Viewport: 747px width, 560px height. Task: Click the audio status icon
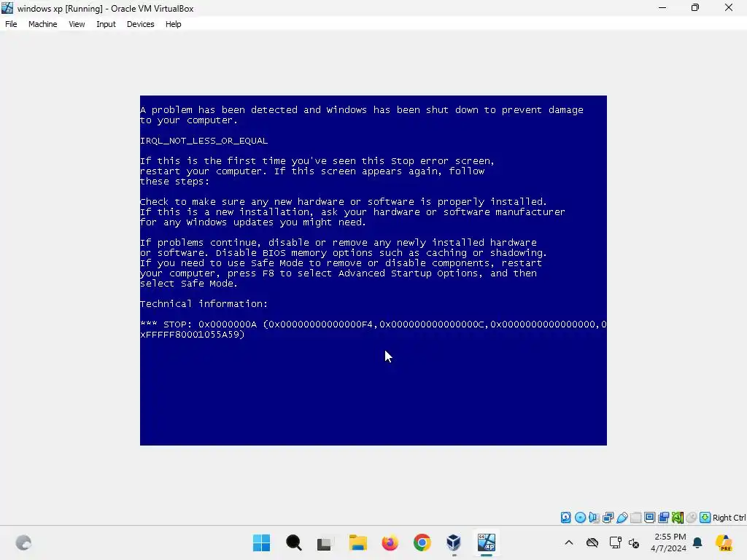594,518
